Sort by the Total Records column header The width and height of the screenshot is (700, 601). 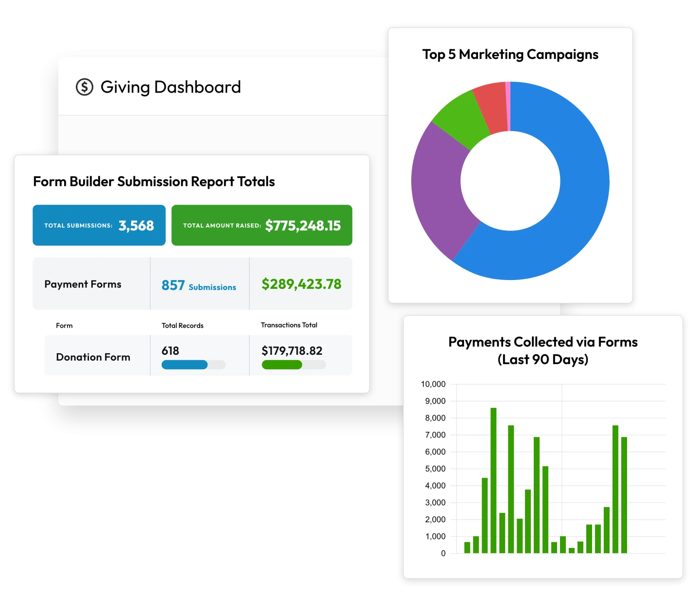point(182,325)
